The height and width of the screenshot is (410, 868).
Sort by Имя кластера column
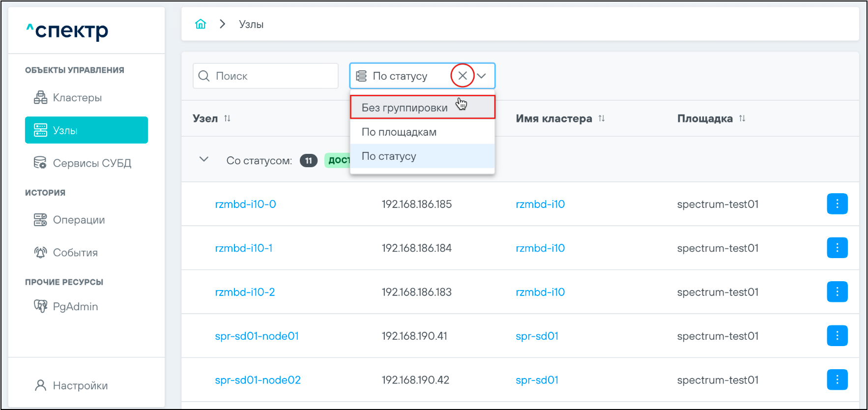(x=602, y=118)
